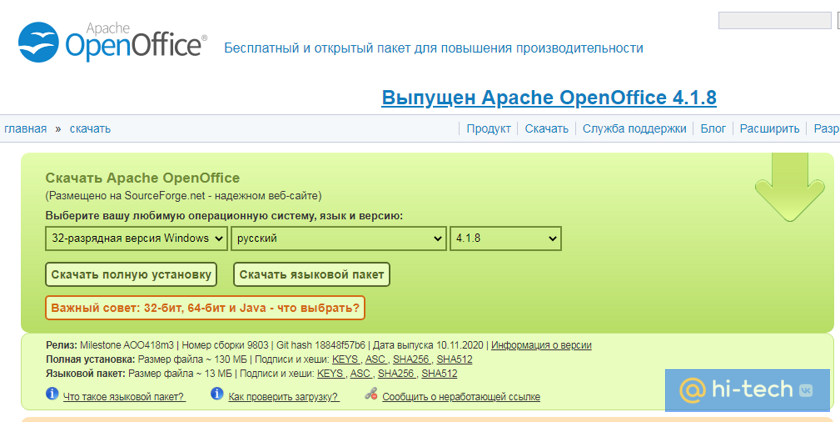840x422 pixels.
Task: Click the heading 'Скачать Apache OpenOffice'
Action: [142, 178]
